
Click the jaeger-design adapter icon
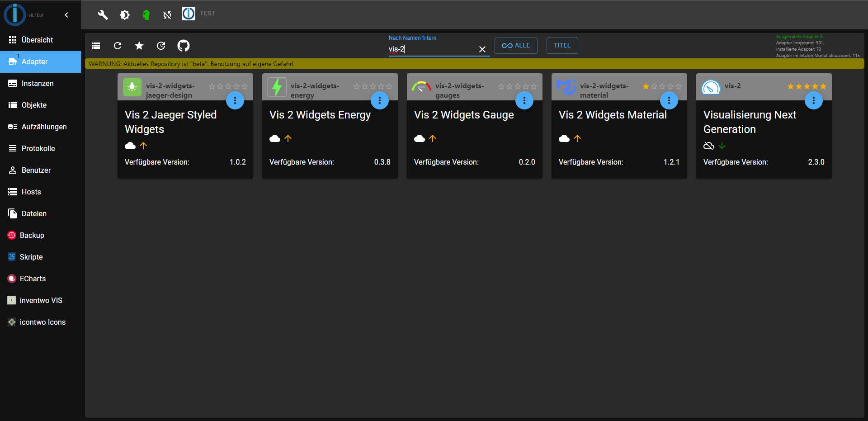pos(132,87)
